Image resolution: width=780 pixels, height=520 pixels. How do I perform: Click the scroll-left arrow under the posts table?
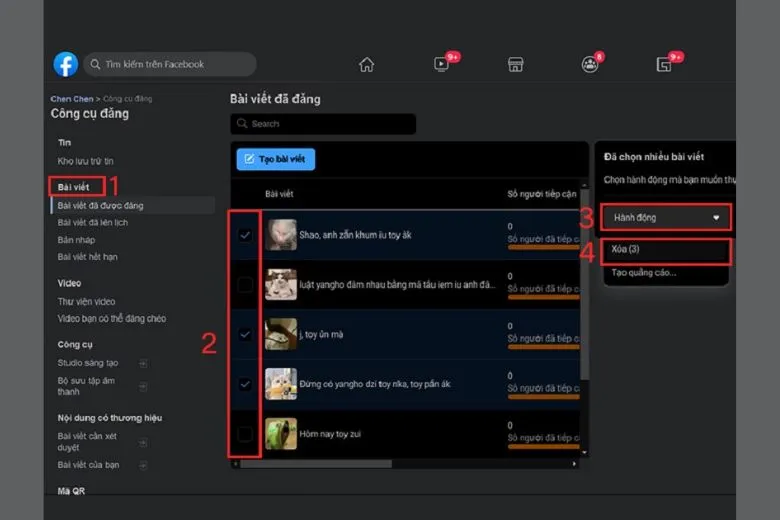(236, 464)
